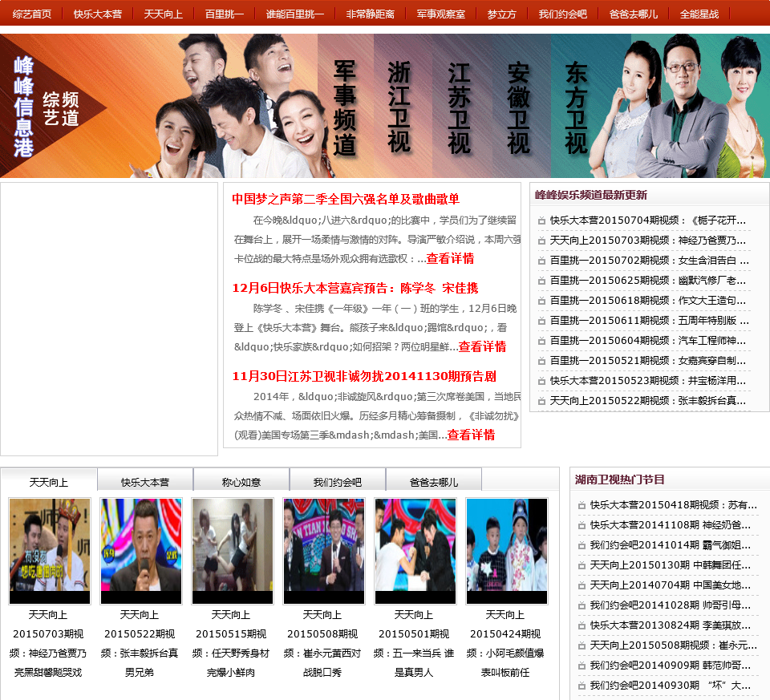
Task: Open 百里挑一20150611期视频 五周年特别版 link
Action: point(649,321)
